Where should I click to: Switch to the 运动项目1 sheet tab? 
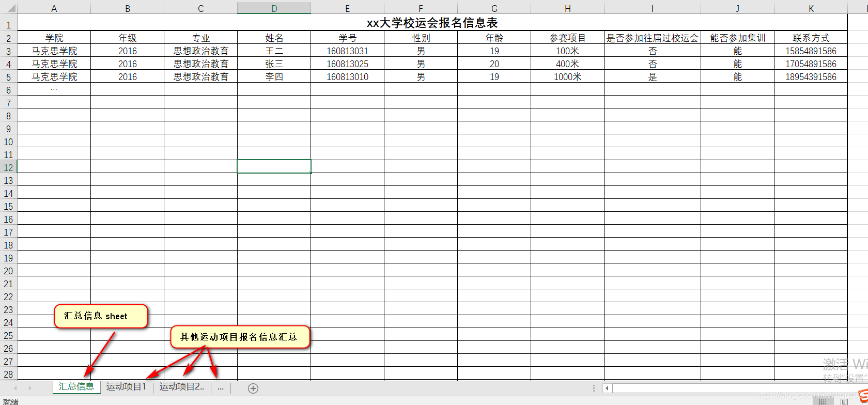[x=127, y=386]
